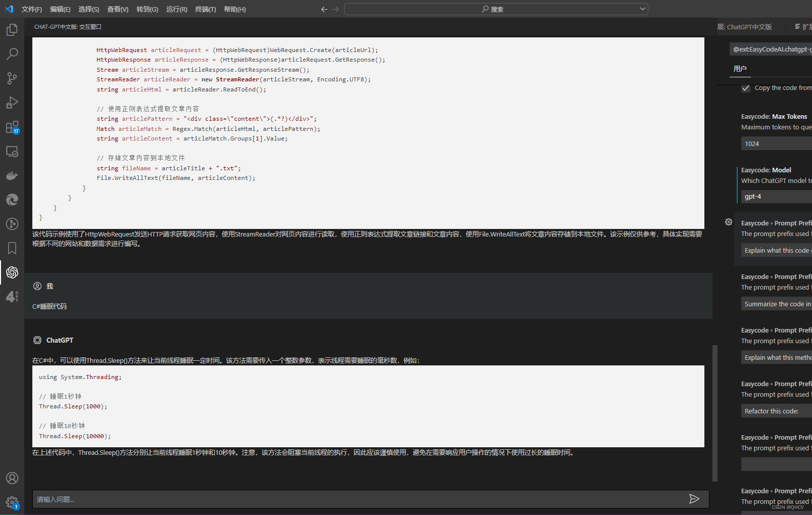The image size is (812, 515).
Task: Click the Explain what this code field
Action: click(x=777, y=250)
